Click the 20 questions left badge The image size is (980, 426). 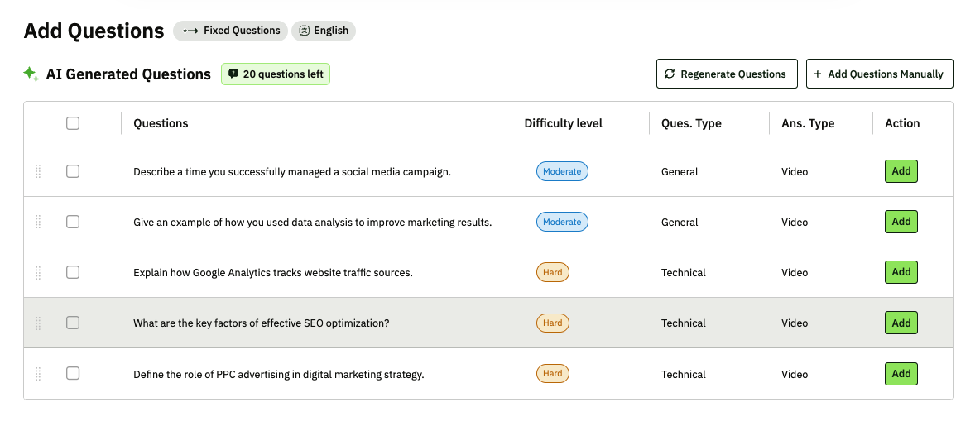click(276, 74)
